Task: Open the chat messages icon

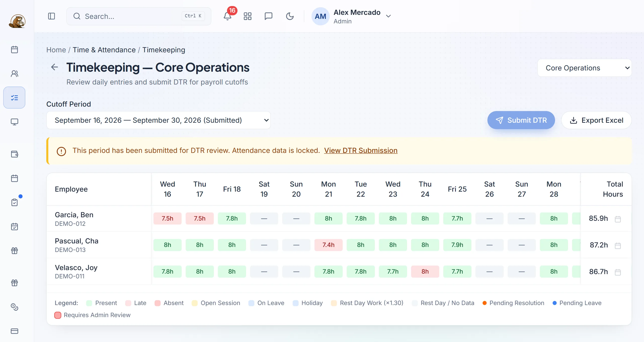Action: click(269, 16)
